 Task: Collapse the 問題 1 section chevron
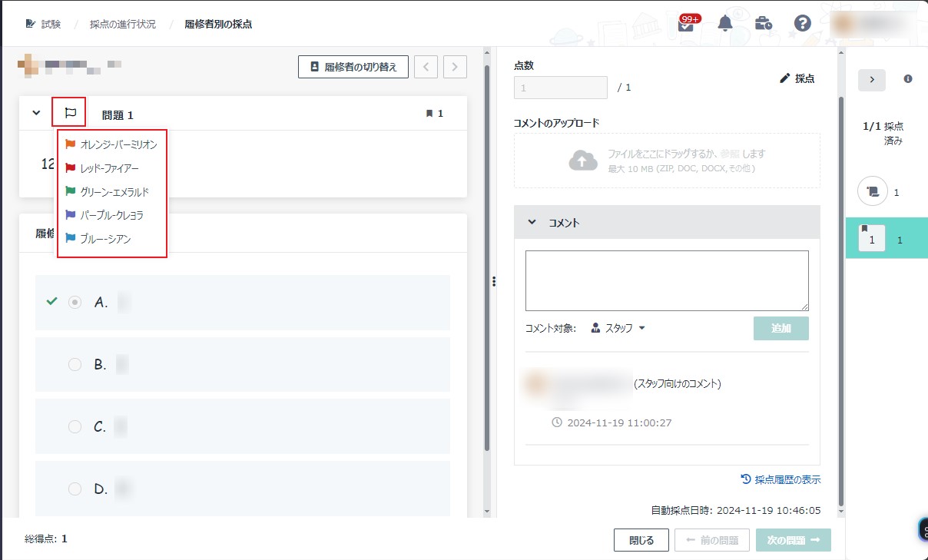click(x=36, y=114)
